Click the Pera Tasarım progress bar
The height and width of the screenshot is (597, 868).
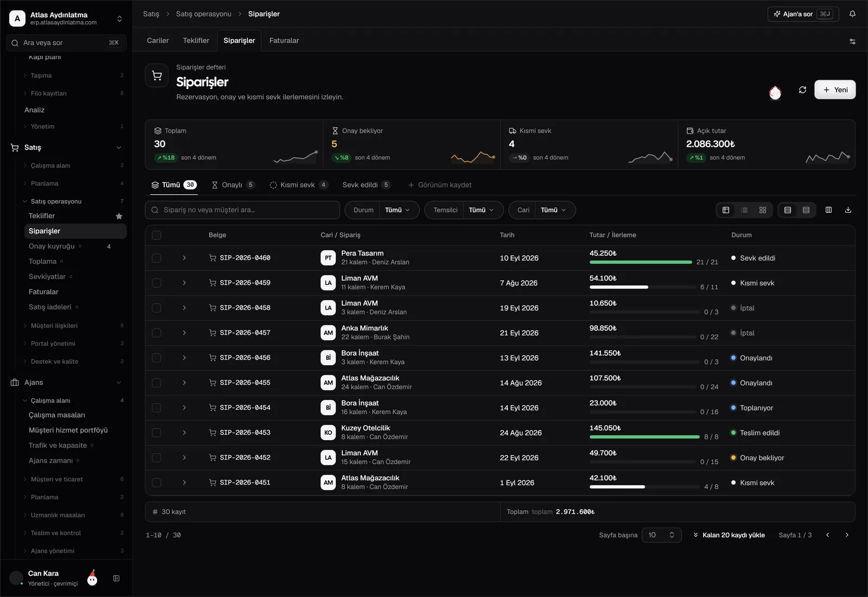pyautogui.click(x=641, y=262)
